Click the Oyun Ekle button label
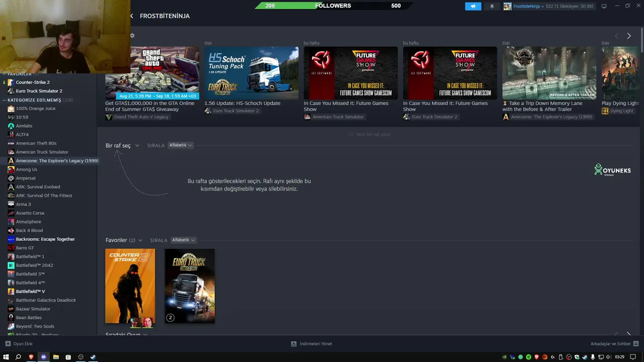Image resolution: width=644 pixels, height=362 pixels. tap(23, 344)
